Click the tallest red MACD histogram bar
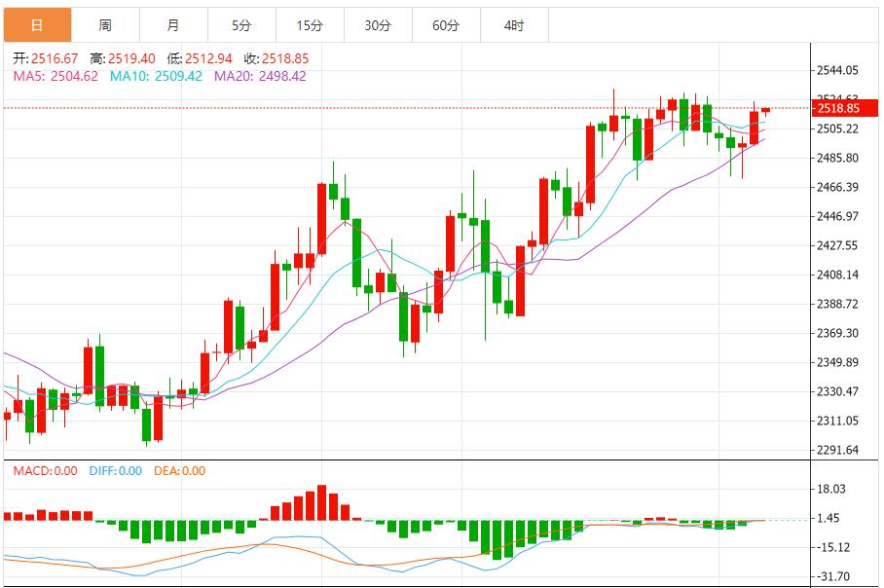This screenshot has height=588, width=884. click(321, 503)
